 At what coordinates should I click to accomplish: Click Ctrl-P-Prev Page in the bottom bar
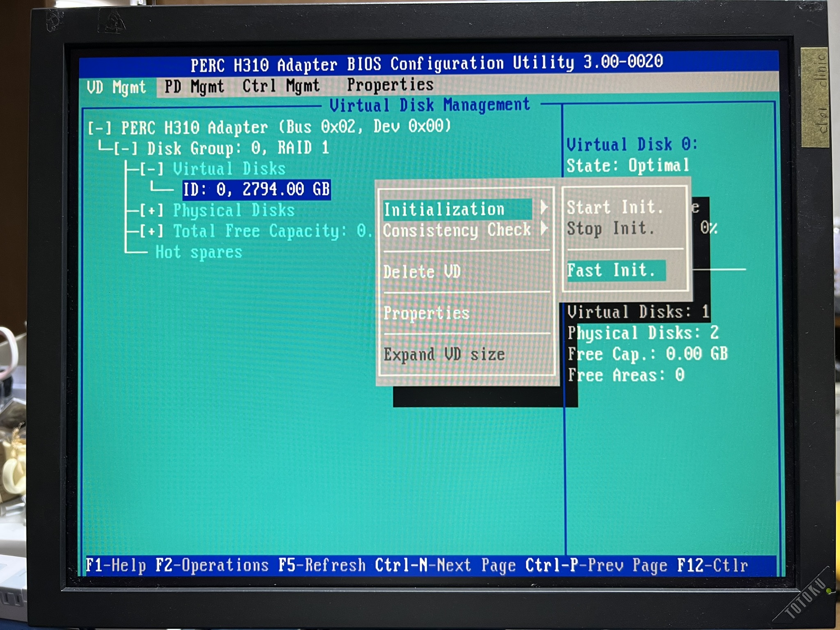click(596, 565)
